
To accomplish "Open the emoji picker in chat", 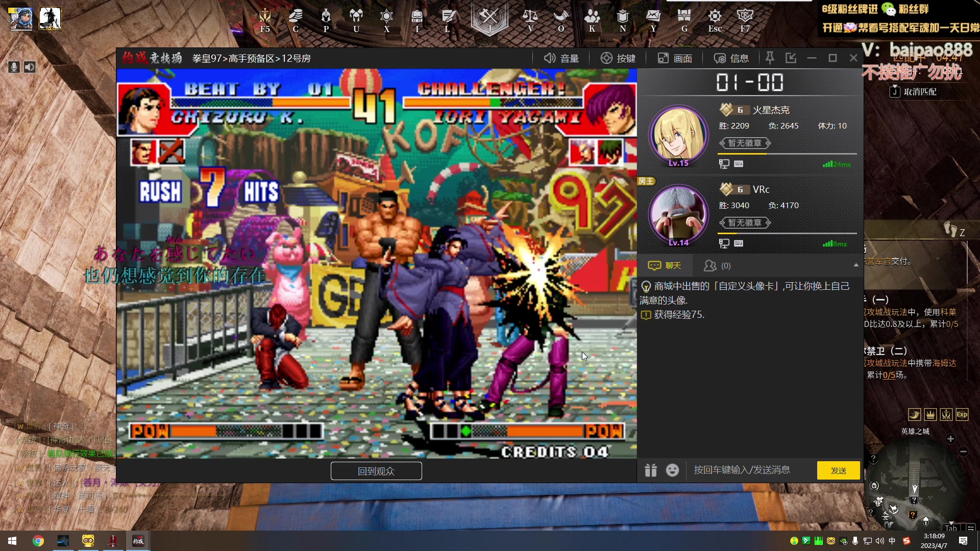I will click(x=673, y=470).
